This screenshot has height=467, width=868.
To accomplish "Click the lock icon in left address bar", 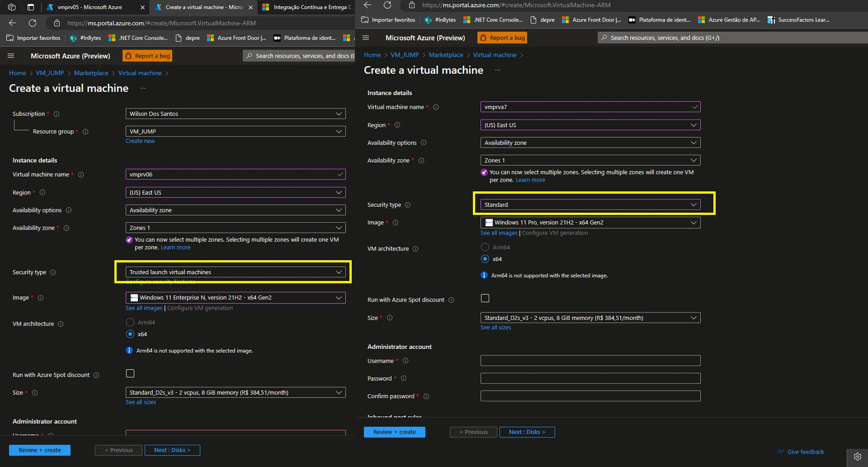I will coord(57,23).
